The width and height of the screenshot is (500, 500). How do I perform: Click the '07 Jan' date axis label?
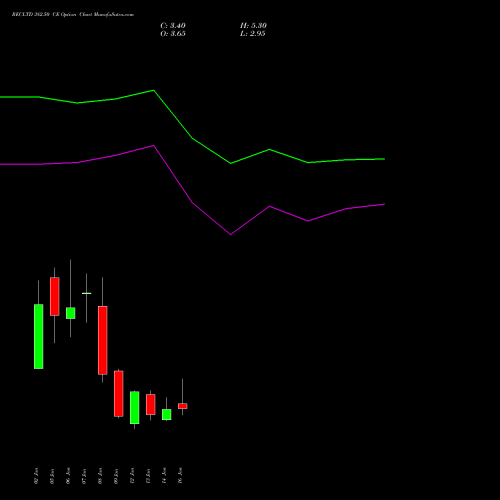tap(84, 476)
